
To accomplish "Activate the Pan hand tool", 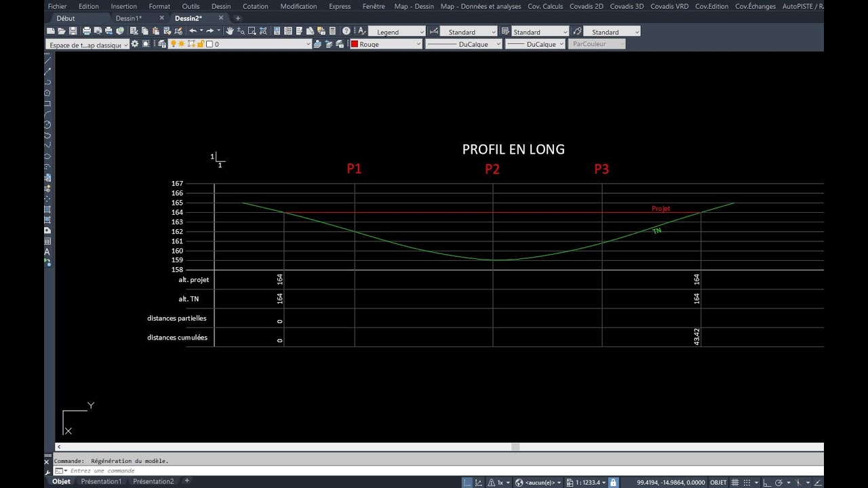I will coord(229,30).
